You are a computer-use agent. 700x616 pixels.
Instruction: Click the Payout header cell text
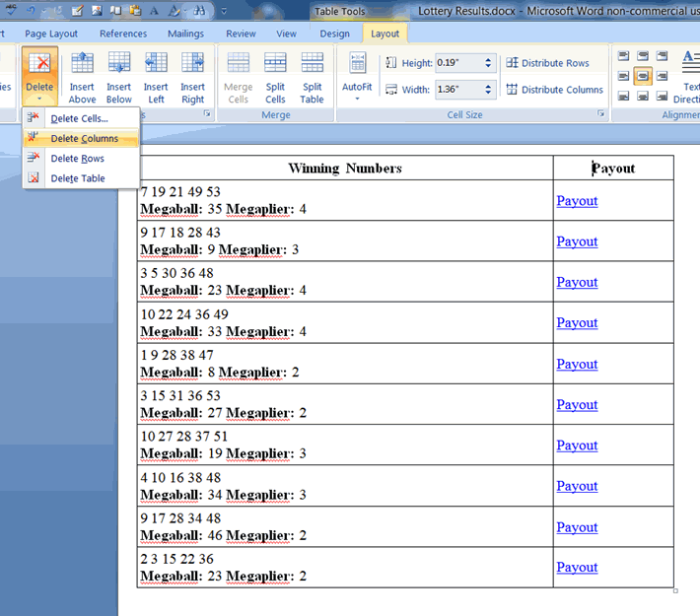point(613,169)
